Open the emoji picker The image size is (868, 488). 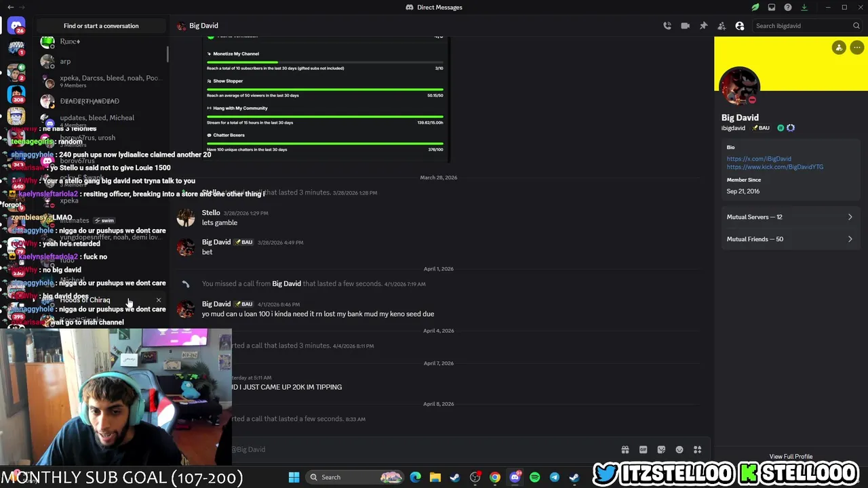pyautogui.click(x=679, y=449)
